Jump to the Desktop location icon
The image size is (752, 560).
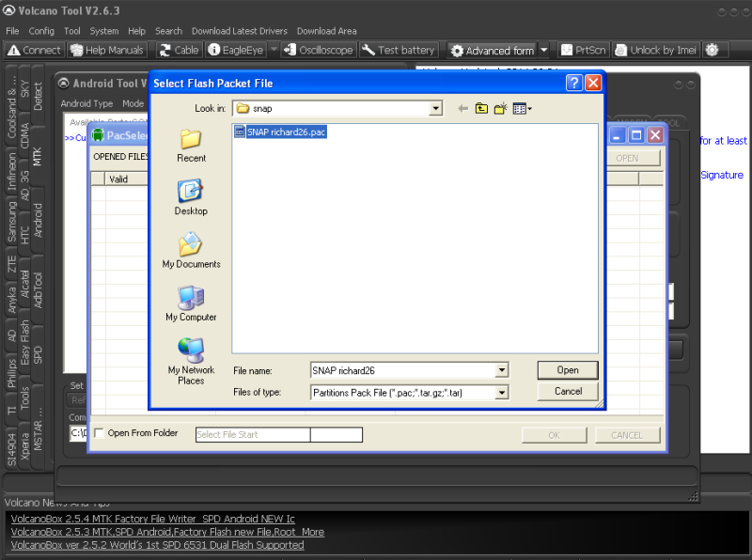point(191,197)
